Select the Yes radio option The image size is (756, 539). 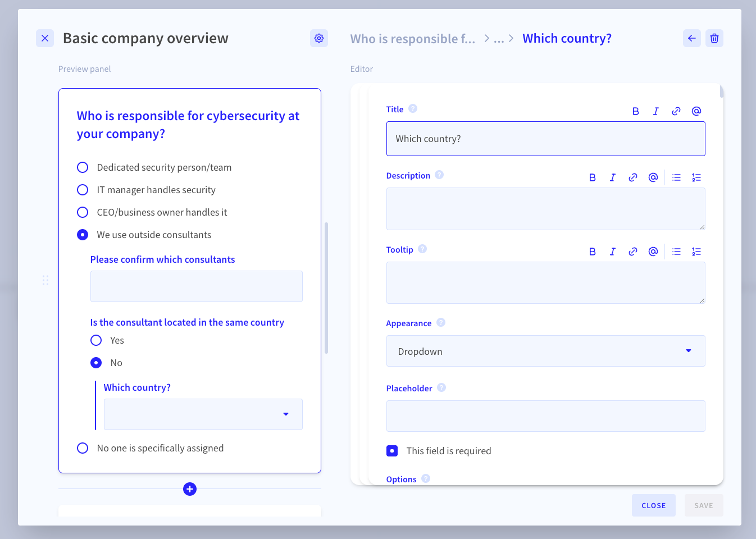point(95,340)
